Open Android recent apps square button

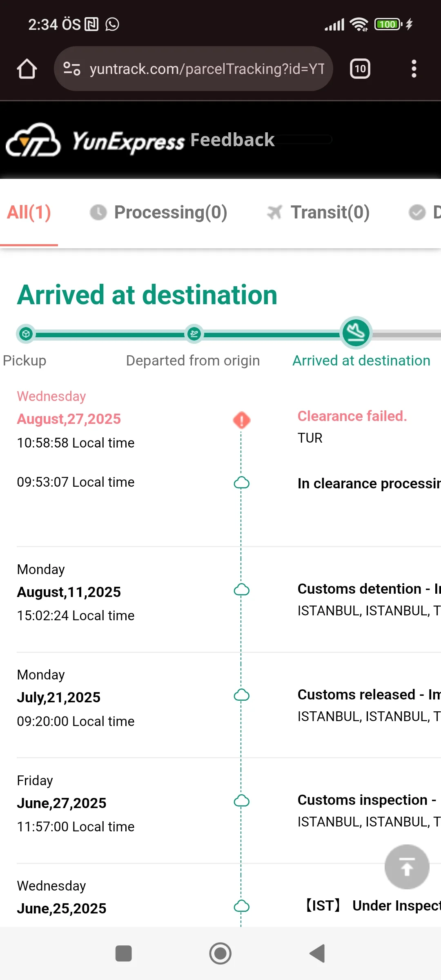pyautogui.click(x=123, y=953)
